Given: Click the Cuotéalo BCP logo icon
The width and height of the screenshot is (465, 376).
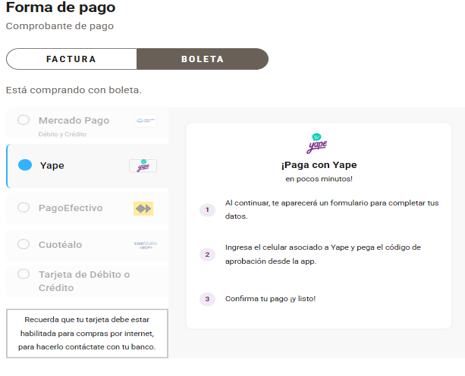Looking at the screenshot, I should (x=146, y=245).
